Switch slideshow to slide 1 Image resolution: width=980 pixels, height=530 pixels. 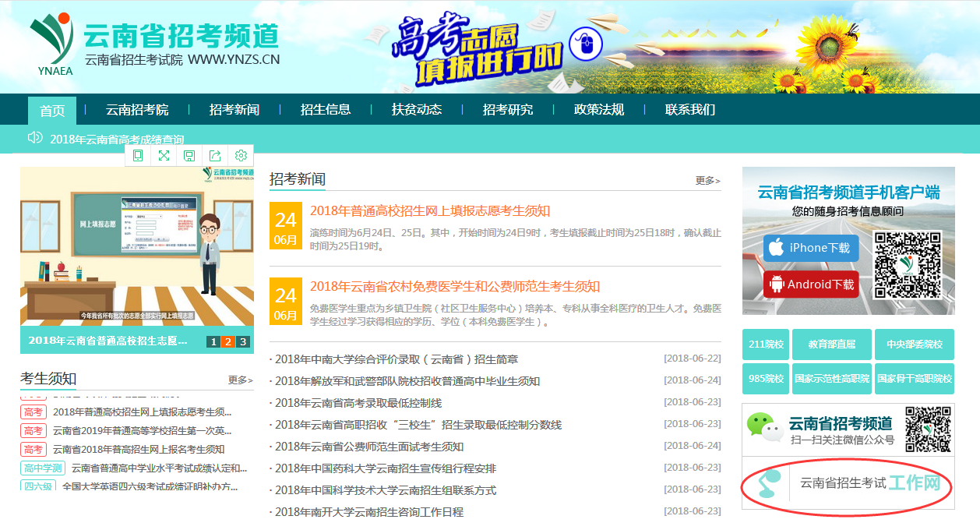pos(213,342)
